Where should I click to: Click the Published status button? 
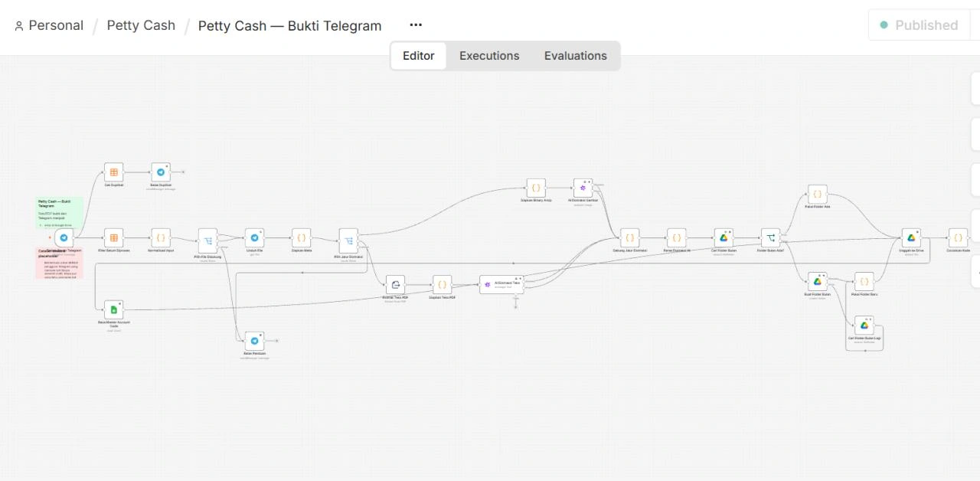(x=919, y=25)
